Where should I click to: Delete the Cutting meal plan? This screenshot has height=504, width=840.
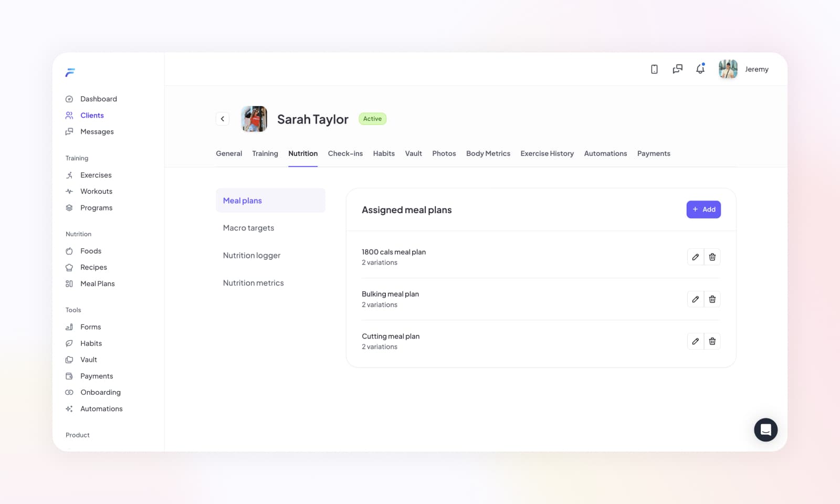pyautogui.click(x=712, y=341)
